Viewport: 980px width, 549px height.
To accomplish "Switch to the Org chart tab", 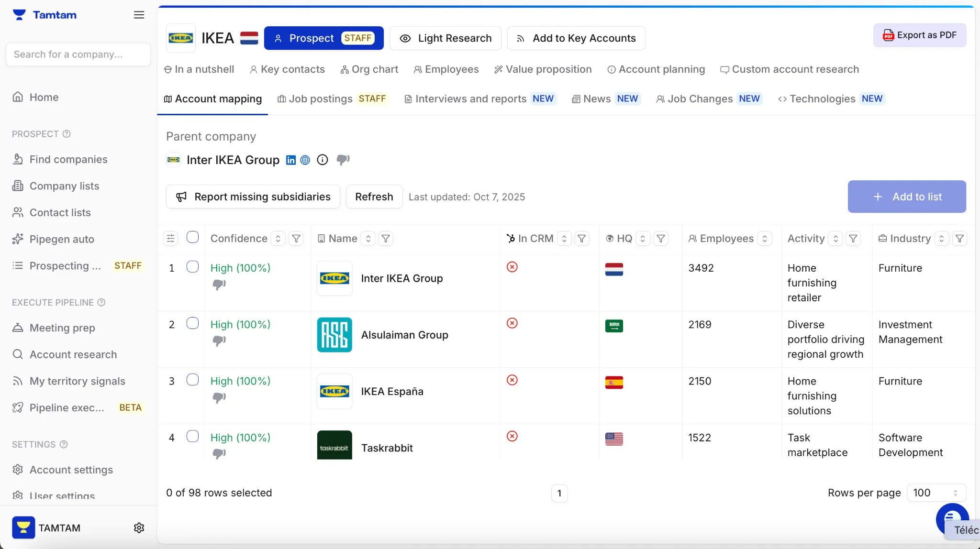I will click(x=369, y=69).
